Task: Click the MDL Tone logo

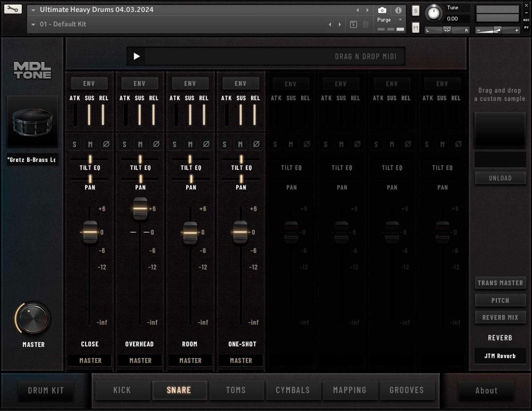Action: pyautogui.click(x=32, y=70)
